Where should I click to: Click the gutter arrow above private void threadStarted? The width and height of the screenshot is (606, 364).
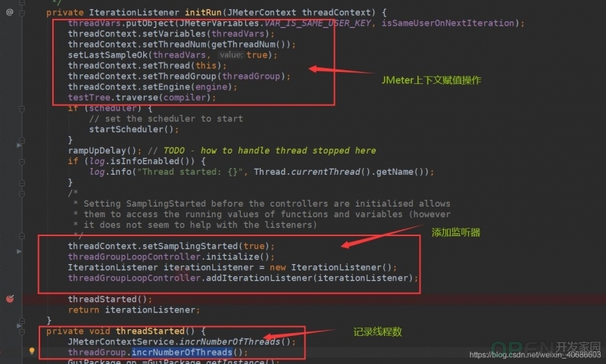point(19,325)
